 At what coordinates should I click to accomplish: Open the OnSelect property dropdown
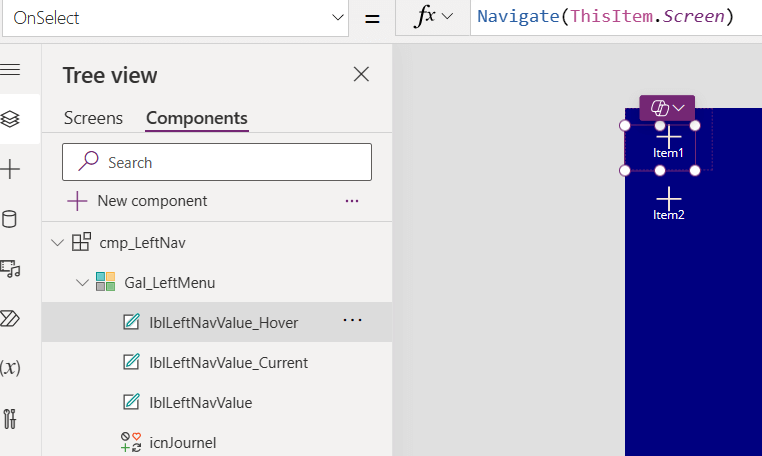click(175, 18)
